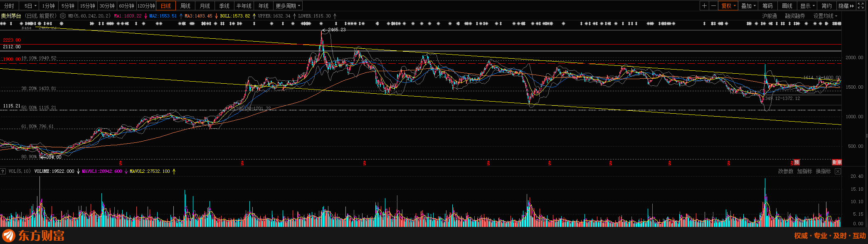Click LOWER:1515.30 value label
The height and width of the screenshot is (244, 868).
click(x=315, y=16)
